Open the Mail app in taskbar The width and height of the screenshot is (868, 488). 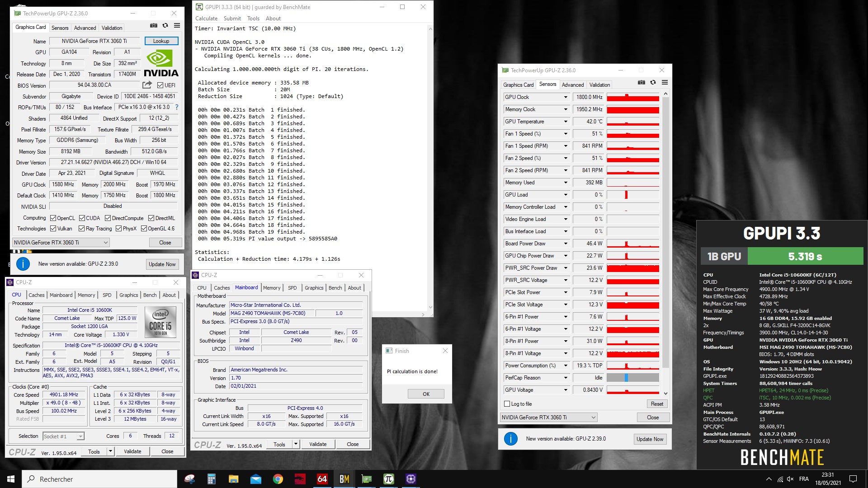tap(256, 479)
